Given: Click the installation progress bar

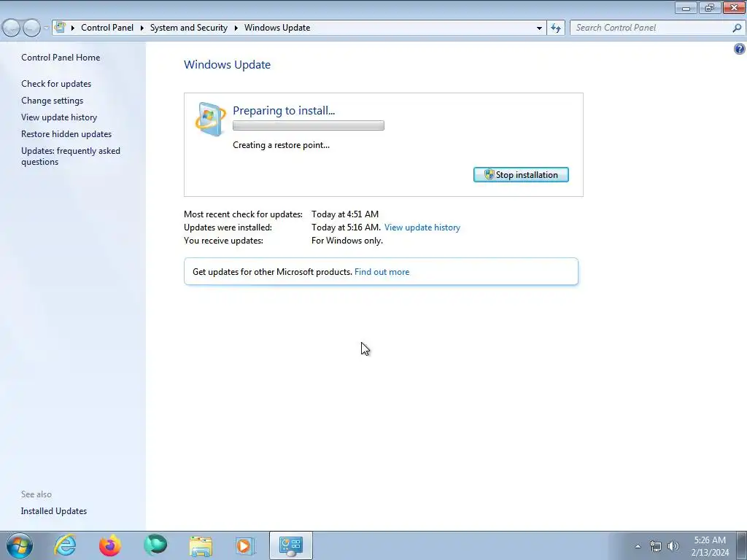Looking at the screenshot, I should click(309, 125).
